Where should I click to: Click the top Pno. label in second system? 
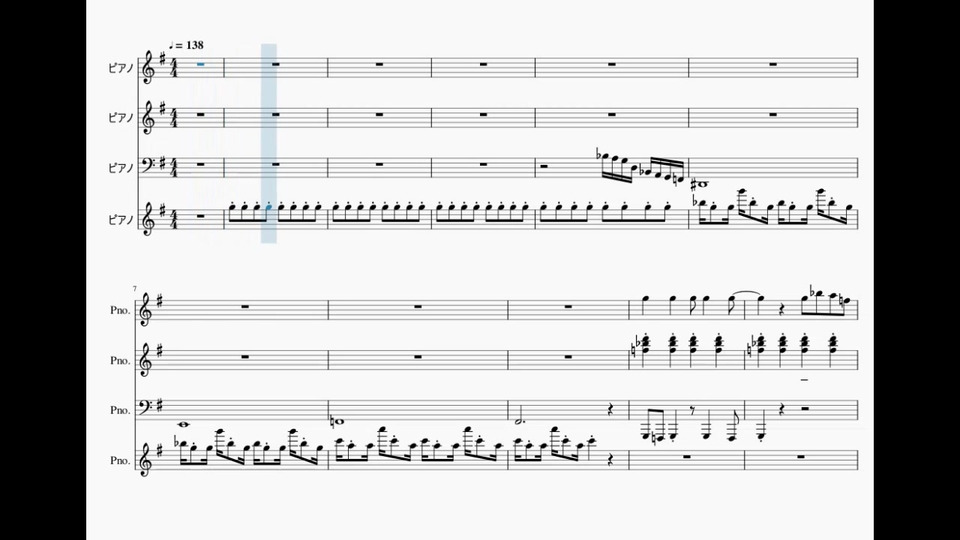click(120, 310)
